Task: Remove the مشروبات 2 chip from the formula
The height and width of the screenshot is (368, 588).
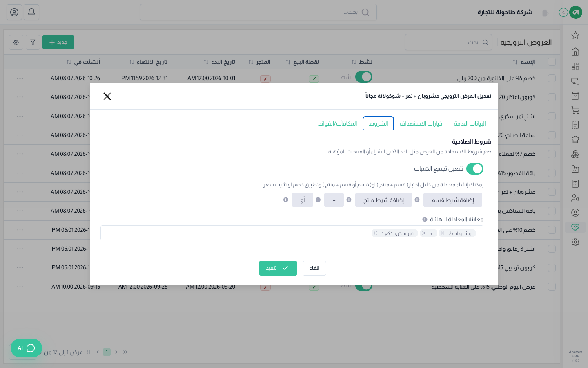Action: (443, 233)
